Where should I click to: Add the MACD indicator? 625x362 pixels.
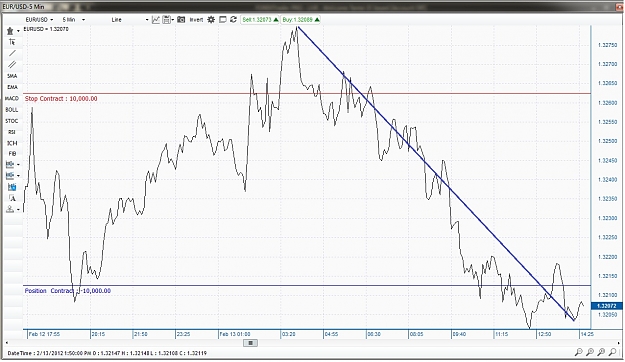12,98
